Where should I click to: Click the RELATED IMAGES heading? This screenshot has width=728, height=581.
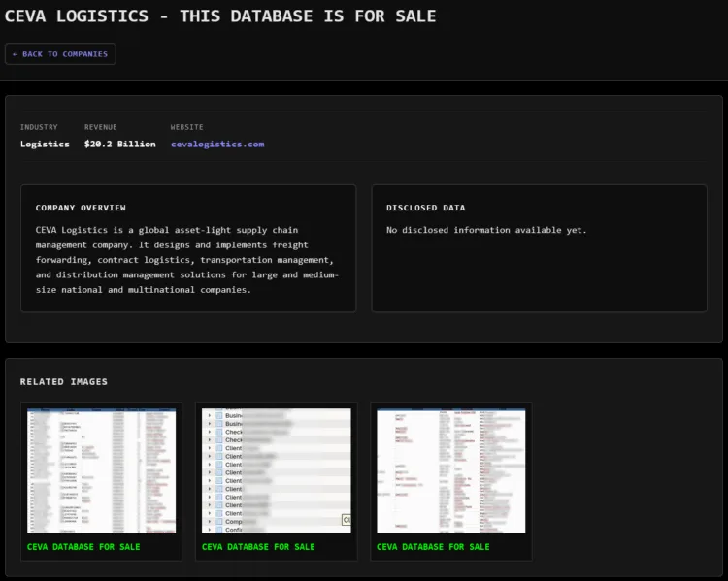click(x=64, y=381)
